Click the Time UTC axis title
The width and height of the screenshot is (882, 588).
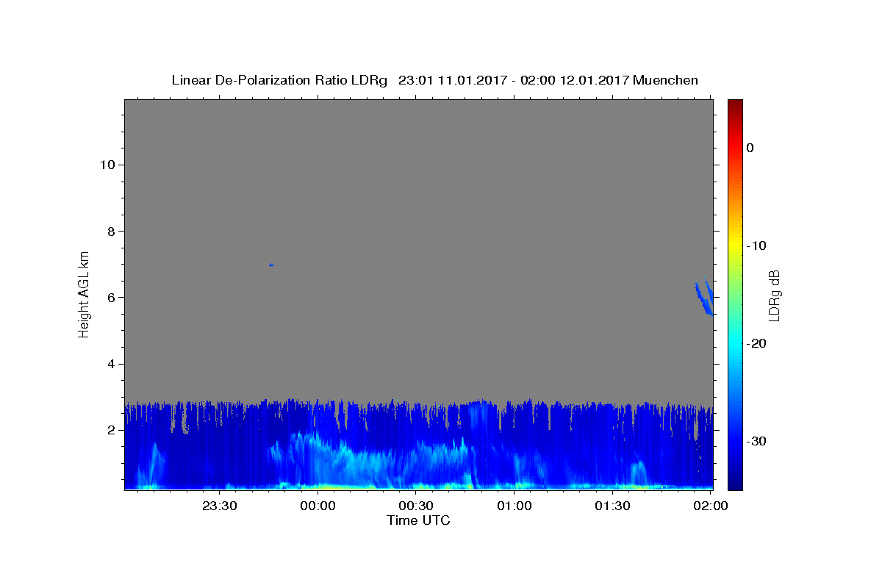pyautogui.click(x=418, y=520)
